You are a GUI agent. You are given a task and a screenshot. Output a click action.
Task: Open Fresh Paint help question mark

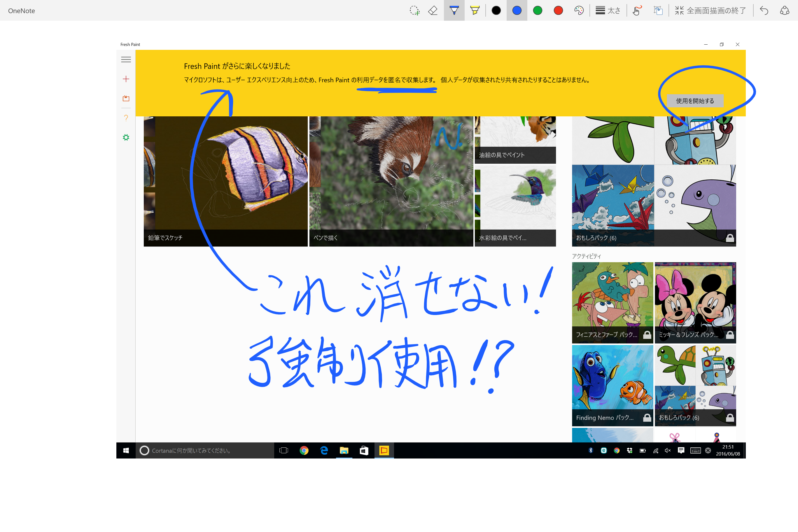(x=126, y=118)
